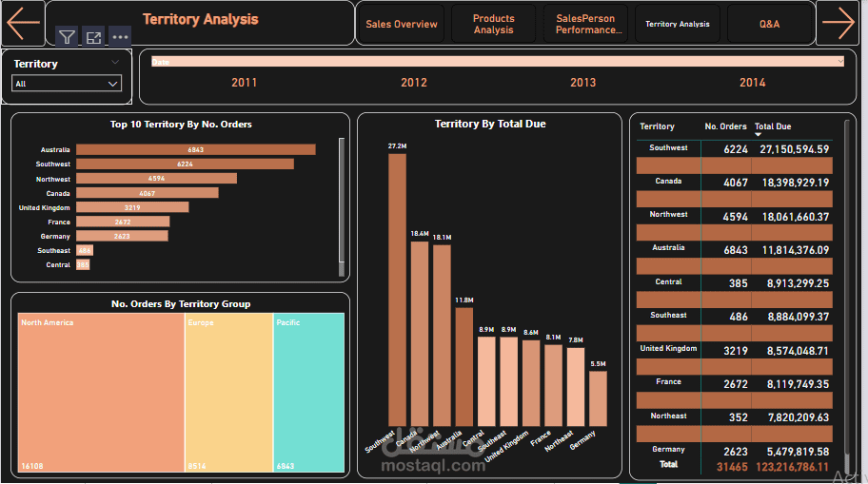Click the 18.1M Northwest column
The height and width of the screenshot is (484, 868).
[x=442, y=336]
